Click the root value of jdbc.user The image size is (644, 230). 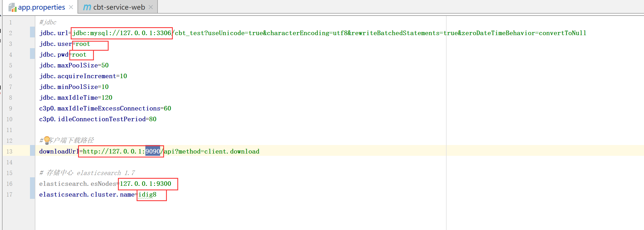tap(83, 44)
